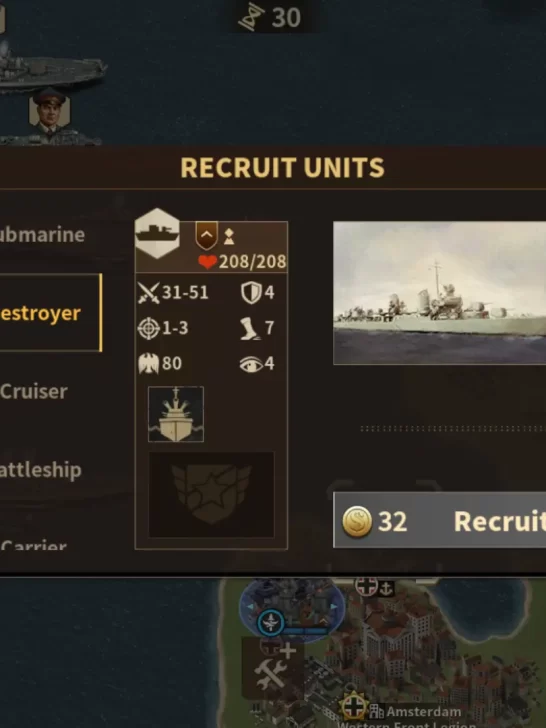Tap the hammer and wrench build icon

tap(273, 668)
